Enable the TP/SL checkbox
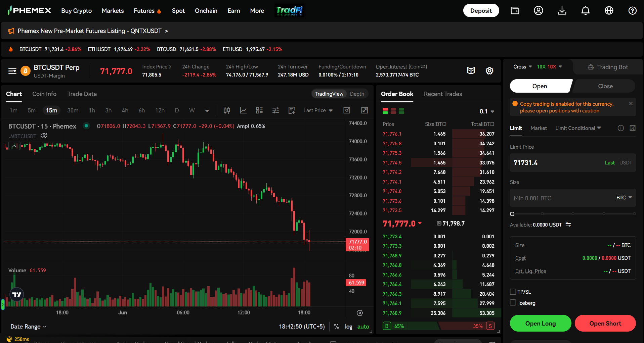The image size is (644, 343). [x=513, y=292]
